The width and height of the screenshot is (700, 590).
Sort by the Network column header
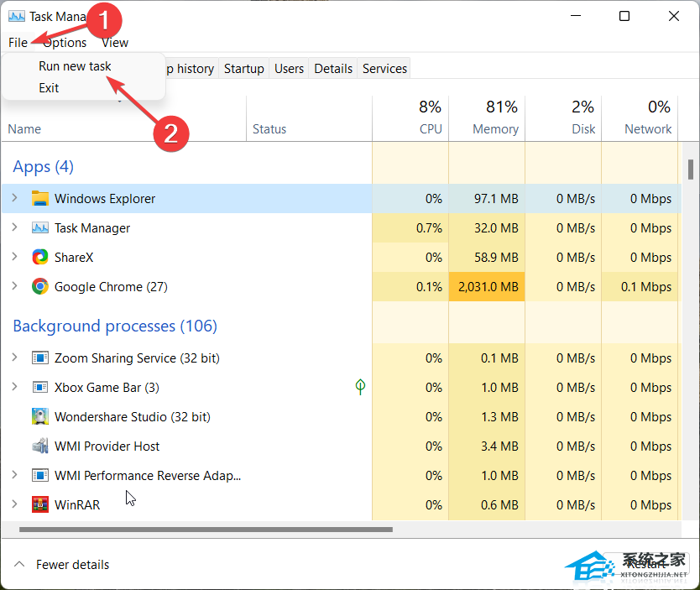pyautogui.click(x=640, y=118)
